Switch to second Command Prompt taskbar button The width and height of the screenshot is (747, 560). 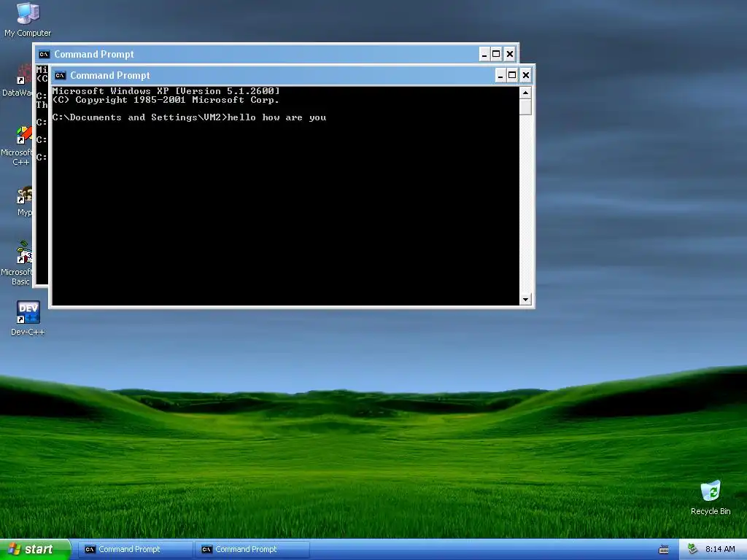point(252,549)
